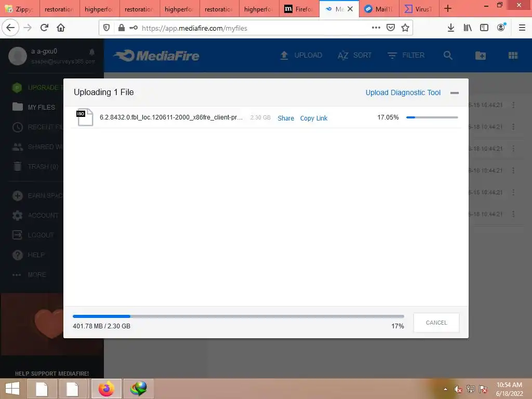Toggle the Firefox sidebar view

pos(484,28)
